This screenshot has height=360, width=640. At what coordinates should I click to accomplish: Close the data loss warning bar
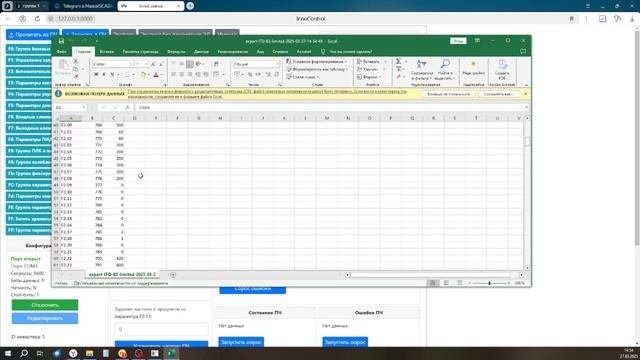(525, 94)
